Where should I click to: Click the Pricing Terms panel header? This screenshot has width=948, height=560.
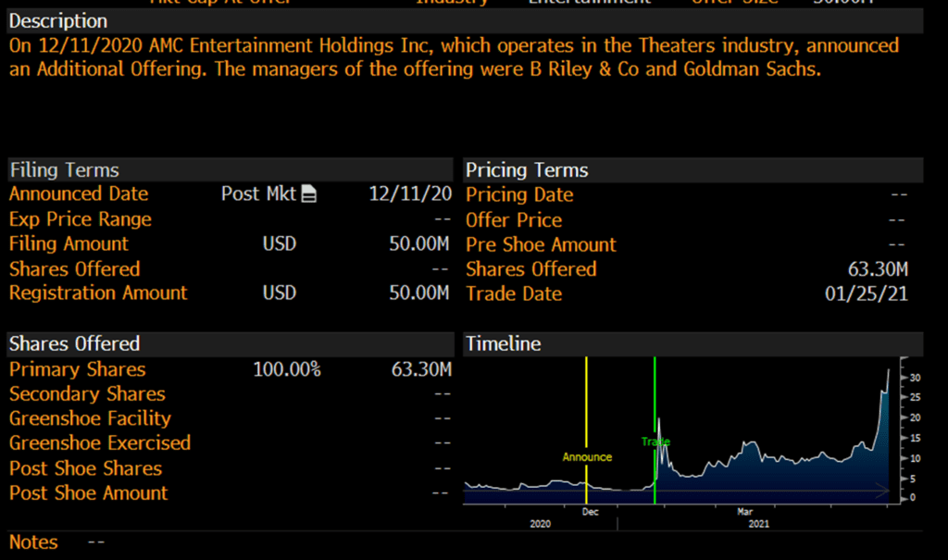527,170
